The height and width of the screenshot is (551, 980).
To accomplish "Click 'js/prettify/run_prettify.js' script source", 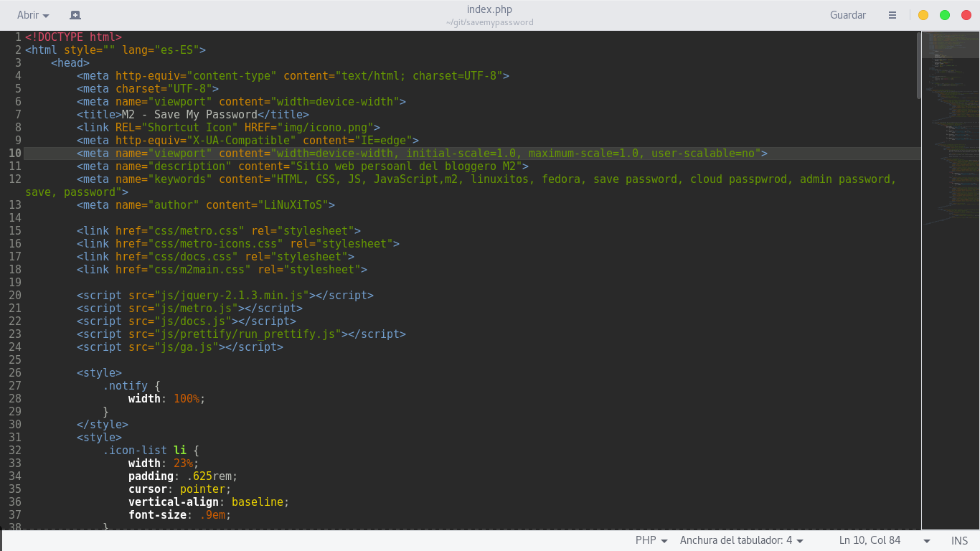I will click(x=248, y=334).
